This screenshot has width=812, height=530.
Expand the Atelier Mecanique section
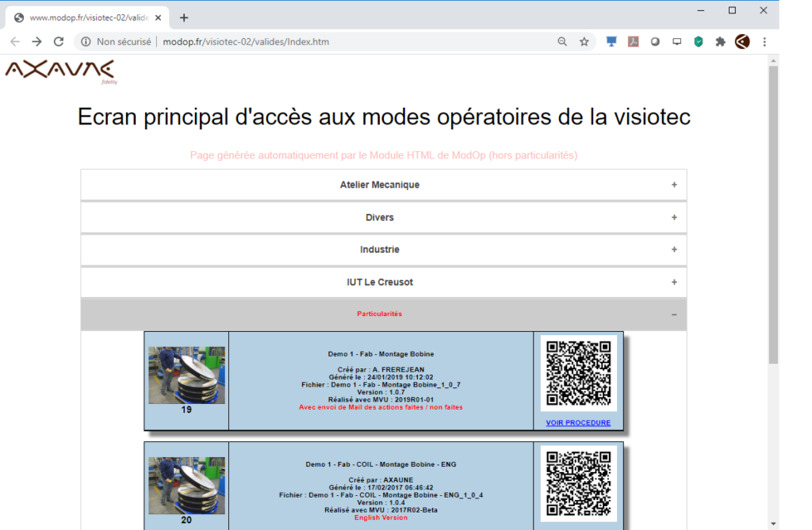(384, 185)
